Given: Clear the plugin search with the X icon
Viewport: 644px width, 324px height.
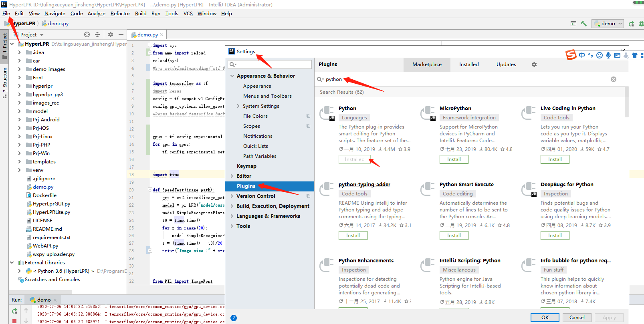Looking at the screenshot, I should [614, 79].
